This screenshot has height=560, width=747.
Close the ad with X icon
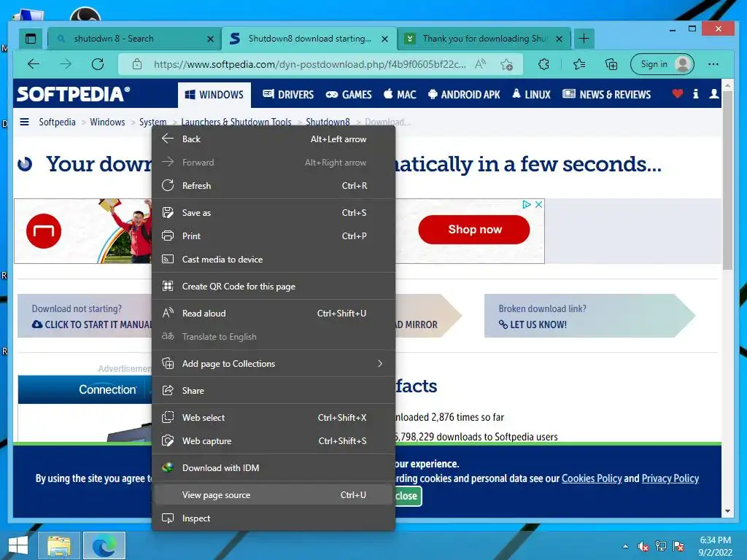(539, 204)
